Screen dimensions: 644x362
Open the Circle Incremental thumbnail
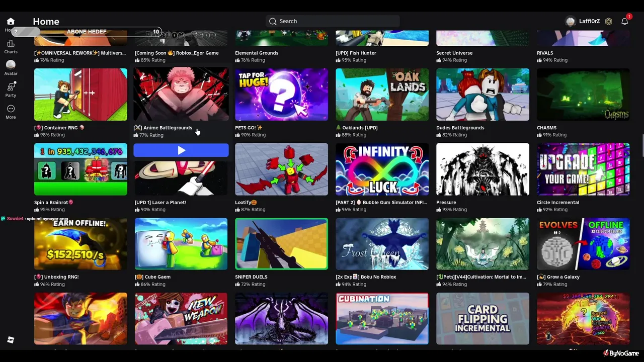[583, 169]
